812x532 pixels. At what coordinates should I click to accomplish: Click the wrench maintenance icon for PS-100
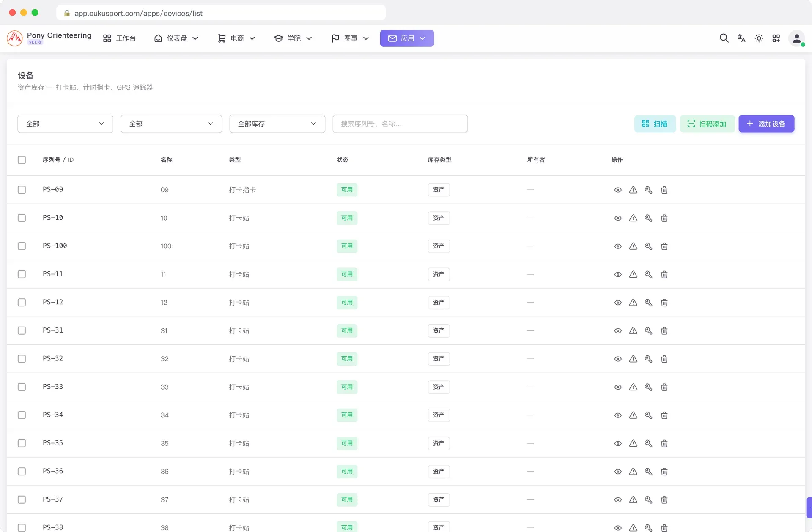point(648,246)
